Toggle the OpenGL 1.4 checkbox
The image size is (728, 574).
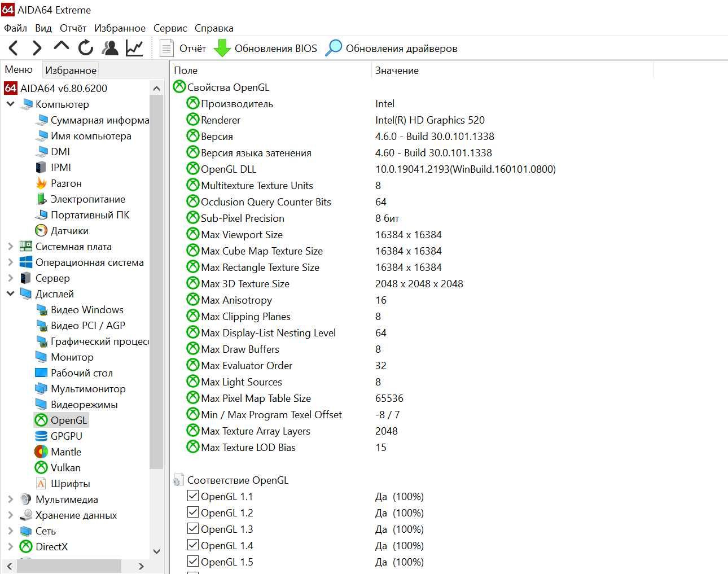192,545
